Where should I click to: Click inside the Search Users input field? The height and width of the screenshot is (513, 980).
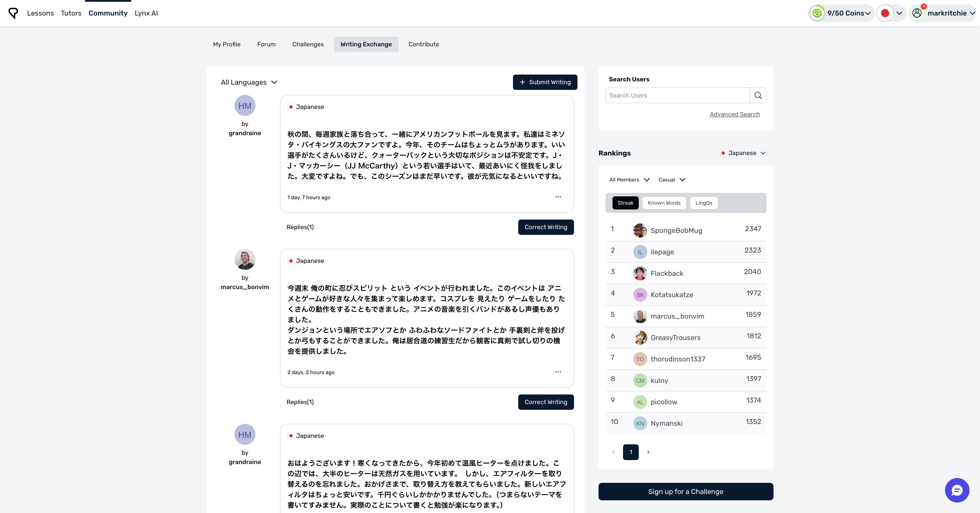(677, 95)
